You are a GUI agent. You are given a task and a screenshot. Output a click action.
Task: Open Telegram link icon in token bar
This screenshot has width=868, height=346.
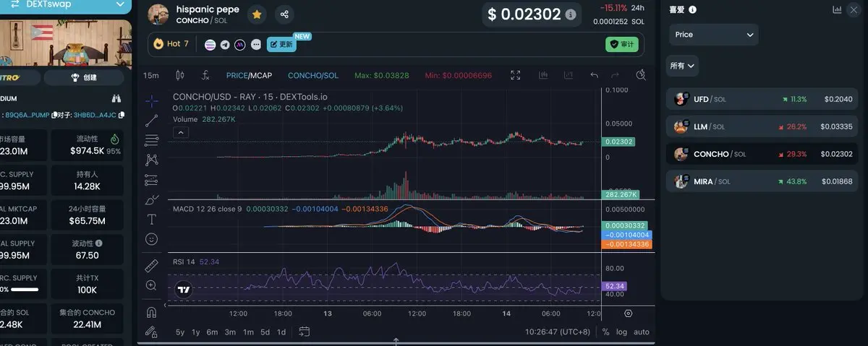225,45
